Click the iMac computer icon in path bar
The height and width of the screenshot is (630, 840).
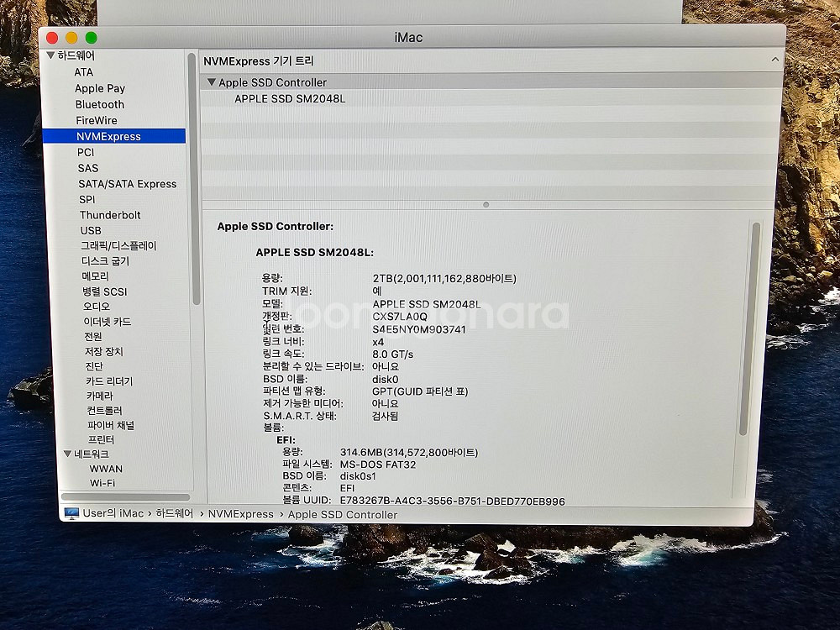(71, 513)
